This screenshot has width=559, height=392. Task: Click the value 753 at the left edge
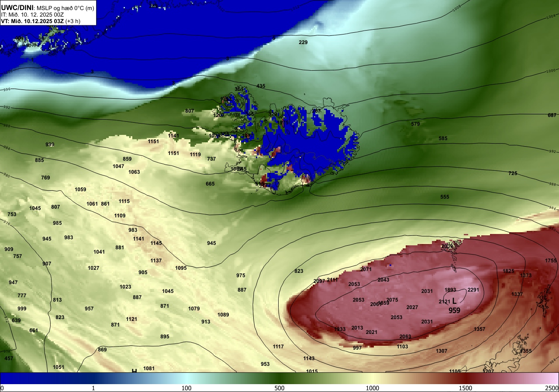[12, 214]
